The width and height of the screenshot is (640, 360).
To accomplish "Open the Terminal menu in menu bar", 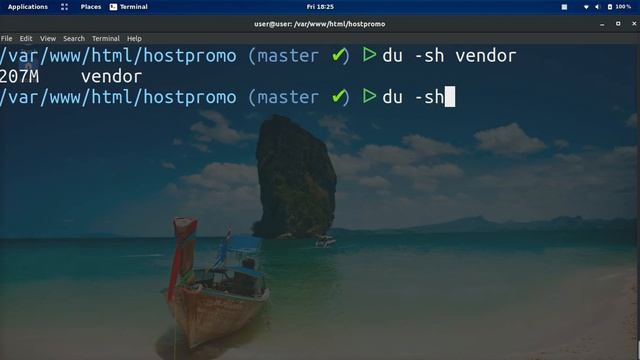I will 106,38.
